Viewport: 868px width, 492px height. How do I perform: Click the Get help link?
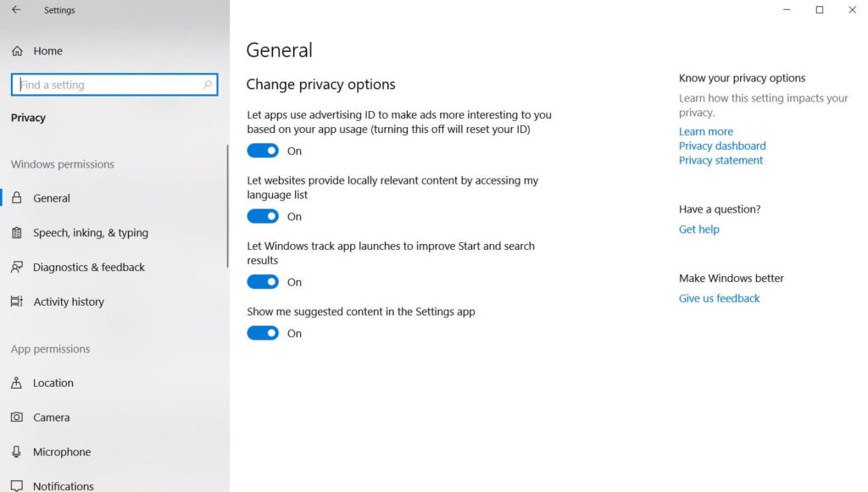point(698,229)
